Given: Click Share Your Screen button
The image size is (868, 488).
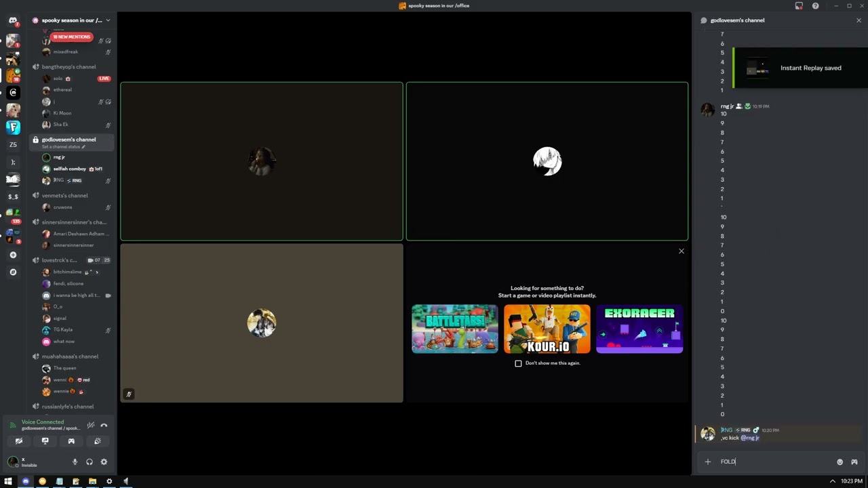Looking at the screenshot, I should [x=45, y=441].
